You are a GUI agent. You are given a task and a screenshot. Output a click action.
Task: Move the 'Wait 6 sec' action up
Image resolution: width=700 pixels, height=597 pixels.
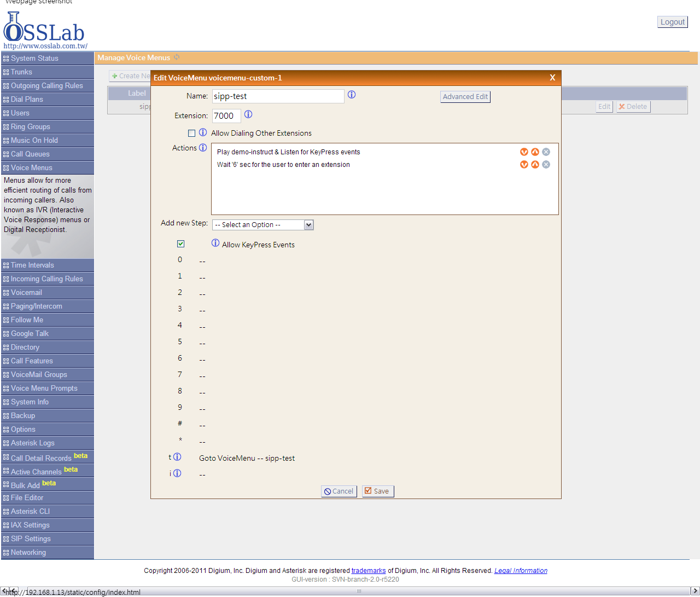pyautogui.click(x=535, y=165)
